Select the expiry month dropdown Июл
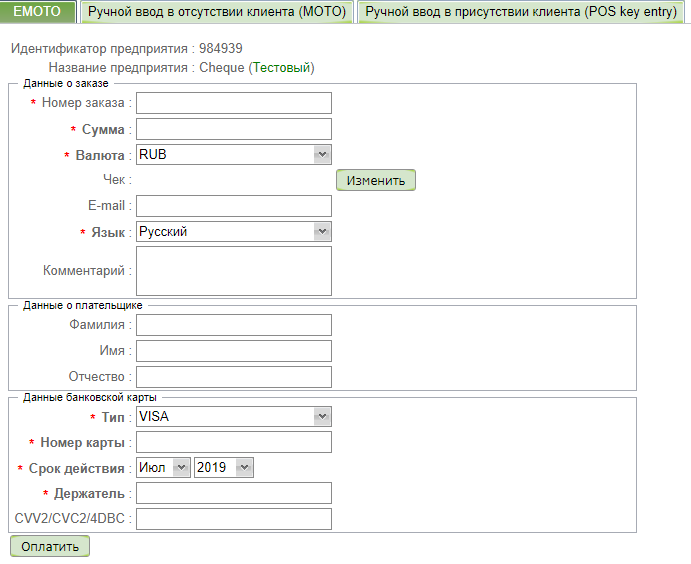Viewport: 691px width, 564px height. click(162, 467)
